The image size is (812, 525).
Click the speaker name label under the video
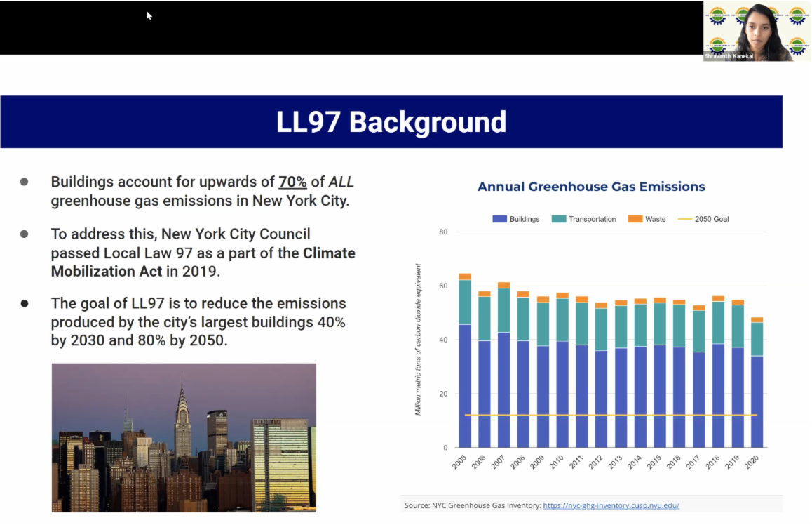(729, 56)
